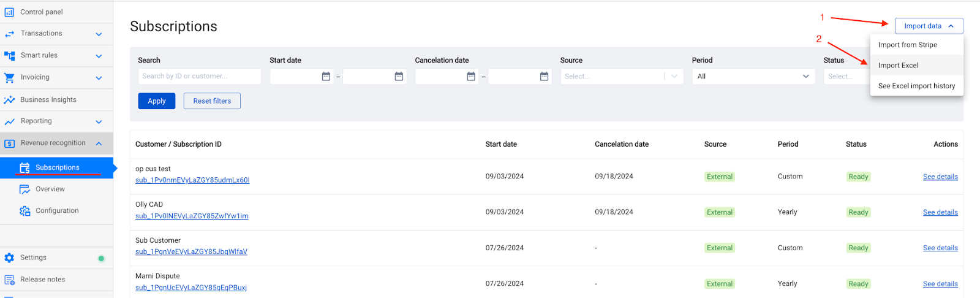Image resolution: width=980 pixels, height=298 pixels.
Task: Open the Period dropdown showing All
Action: coord(753,77)
